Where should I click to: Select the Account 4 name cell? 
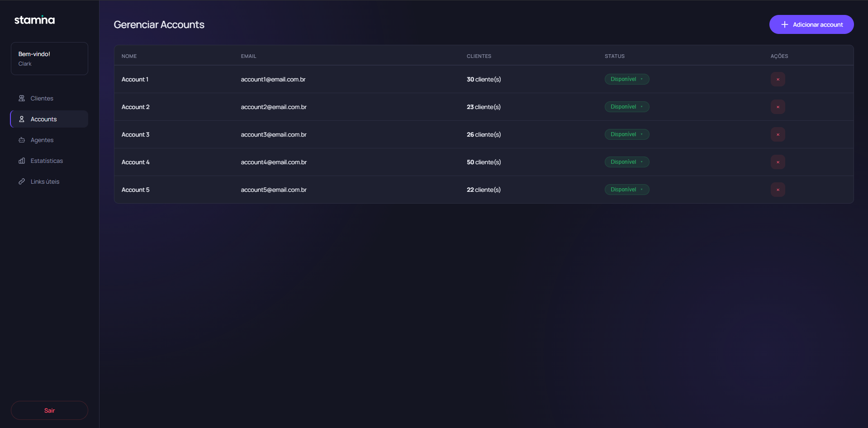click(135, 162)
